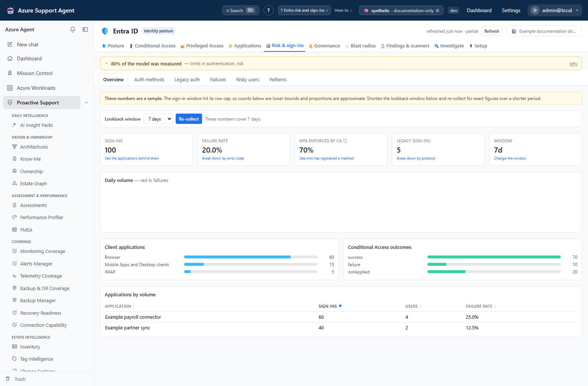Click the AI Insight Packs sparkle icon

pos(15,125)
